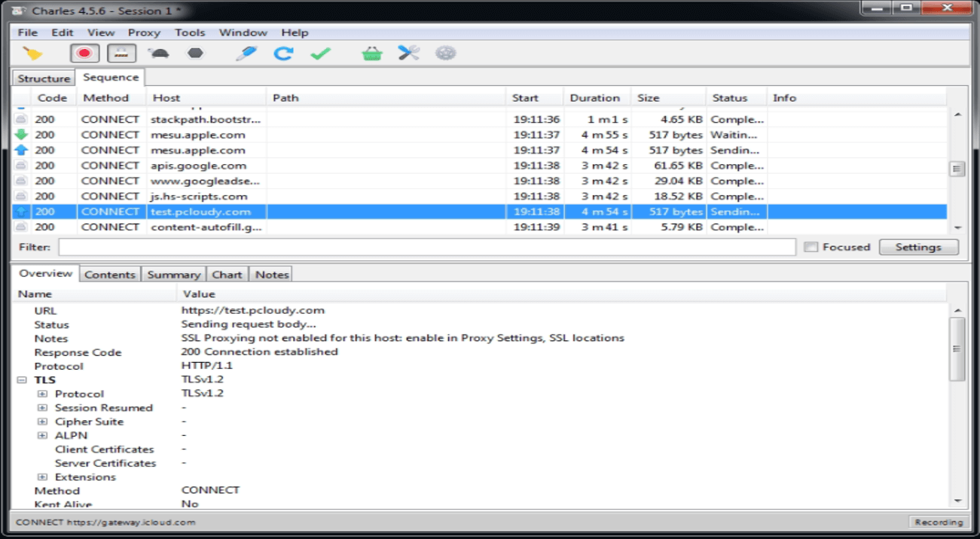The width and height of the screenshot is (980, 539).
Task: Click the icon on js.hs-scripts.com row
Action: click(x=21, y=196)
